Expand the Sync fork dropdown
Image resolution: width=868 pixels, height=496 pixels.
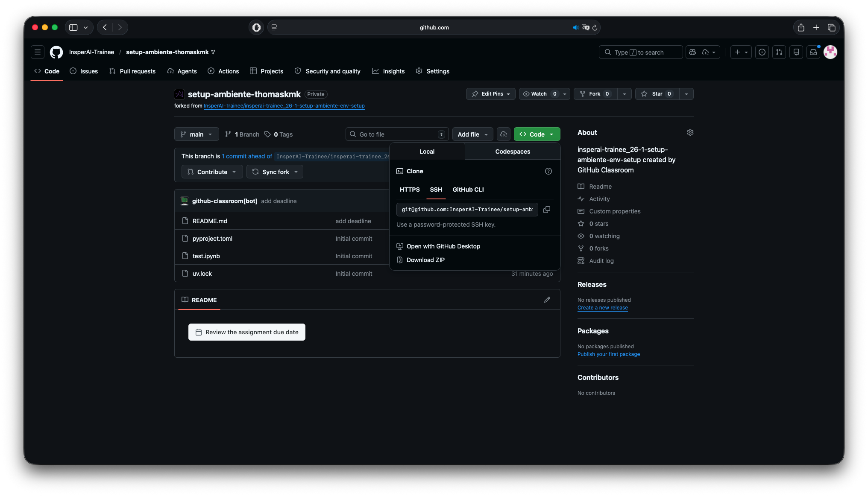pos(275,172)
